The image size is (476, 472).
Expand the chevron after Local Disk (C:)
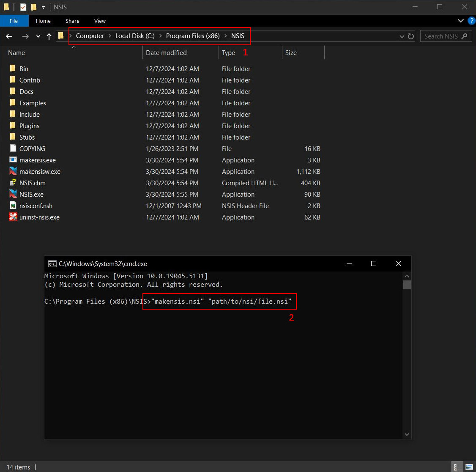pos(160,36)
